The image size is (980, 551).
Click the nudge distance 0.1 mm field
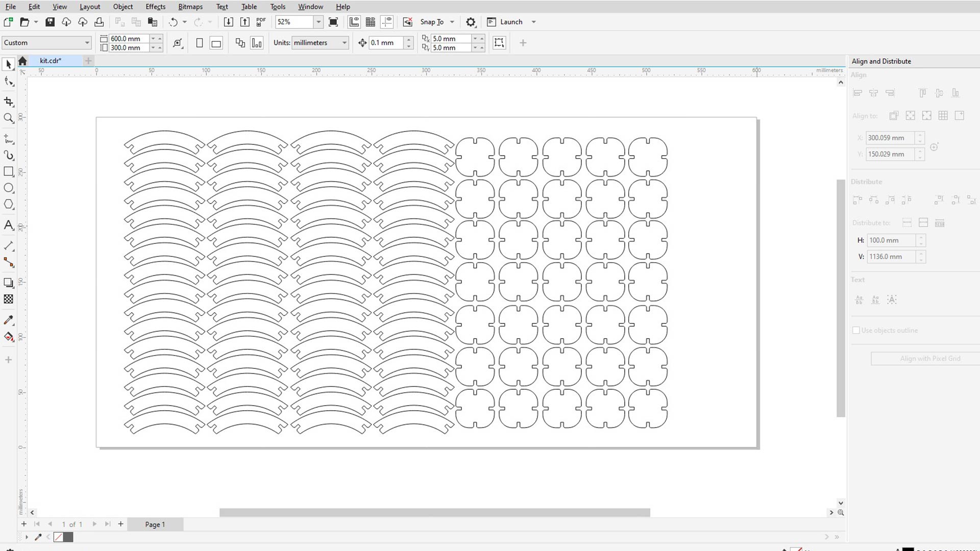386,43
